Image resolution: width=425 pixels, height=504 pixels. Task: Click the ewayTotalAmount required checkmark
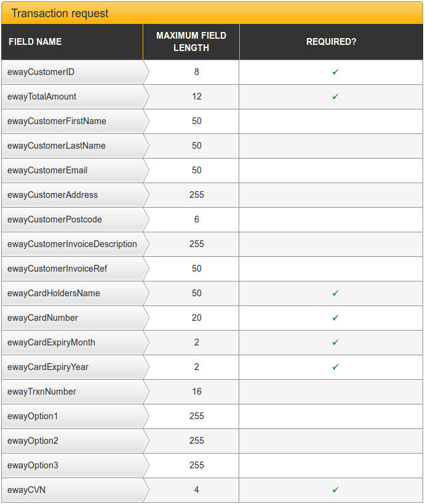coord(335,96)
